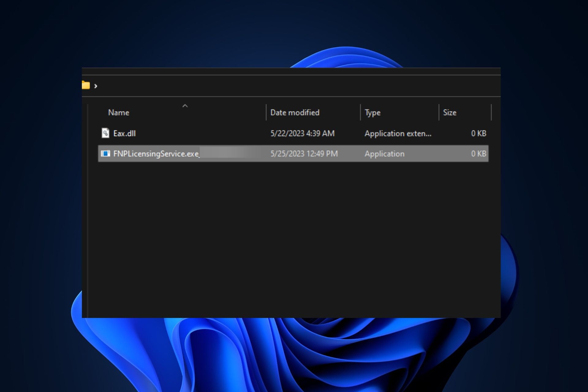The height and width of the screenshot is (392, 588).
Task: Click the FNPLicensingService.exe application icon
Action: 105,153
